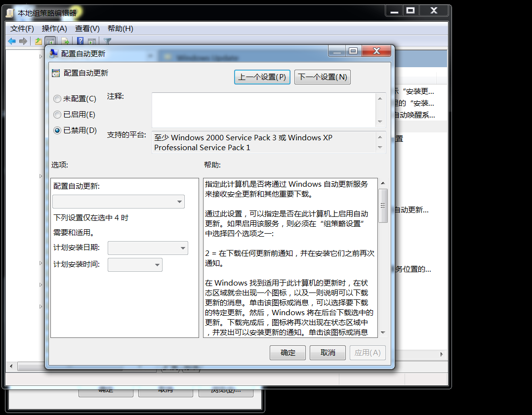Confirm with the 确定 button in the dialog

click(287, 353)
